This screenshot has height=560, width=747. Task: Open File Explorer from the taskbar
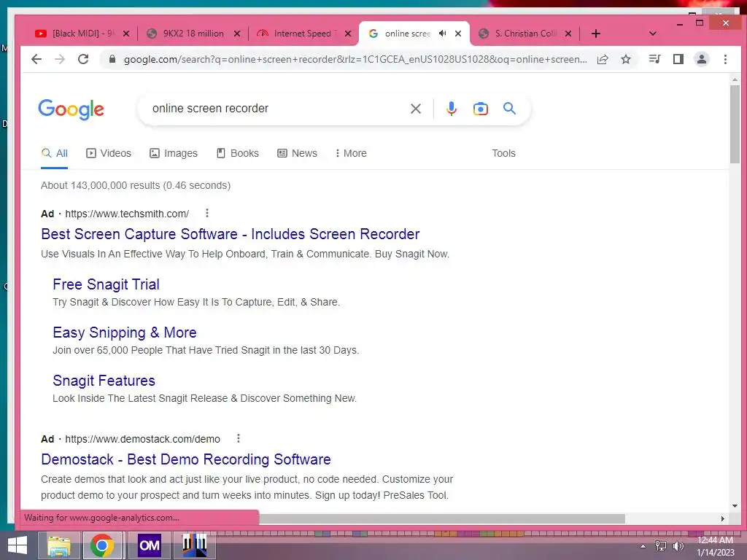(x=59, y=545)
